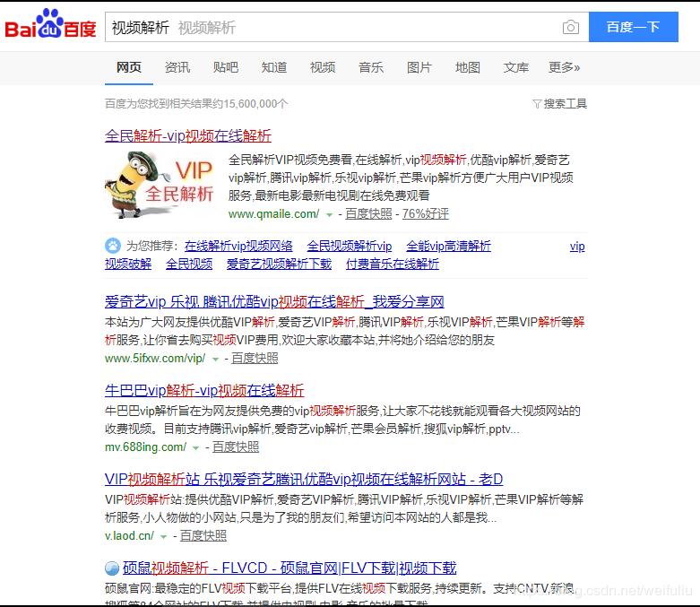Click the Baidu logo
The height and width of the screenshot is (607, 700).
click(x=50, y=23)
